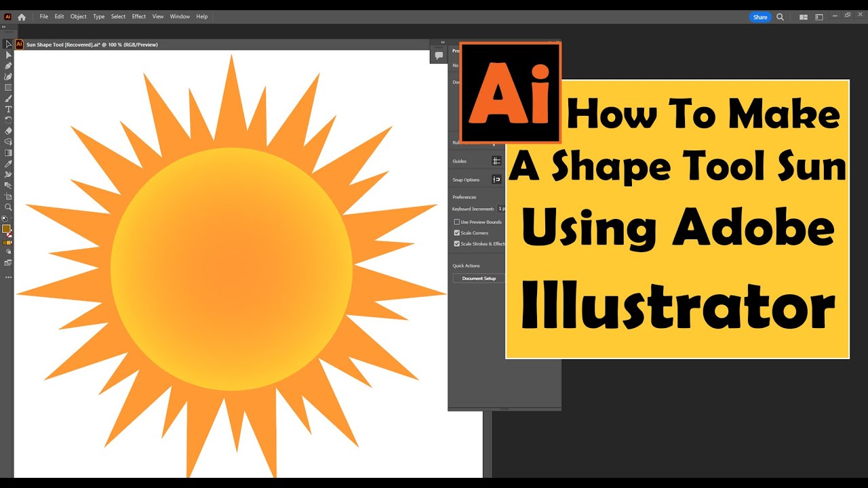The width and height of the screenshot is (868, 488).
Task: Open the Comments panel icon
Action: click(x=439, y=56)
